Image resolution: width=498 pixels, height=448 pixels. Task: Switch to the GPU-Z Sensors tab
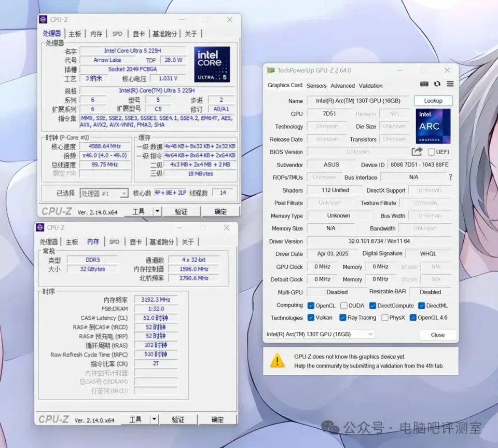click(316, 86)
